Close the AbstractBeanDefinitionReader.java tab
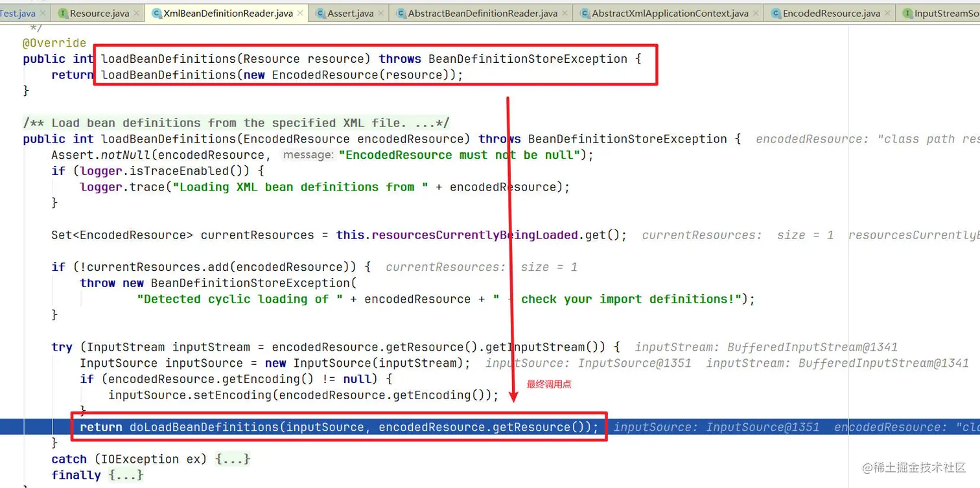The width and height of the screenshot is (980, 488). (565, 13)
